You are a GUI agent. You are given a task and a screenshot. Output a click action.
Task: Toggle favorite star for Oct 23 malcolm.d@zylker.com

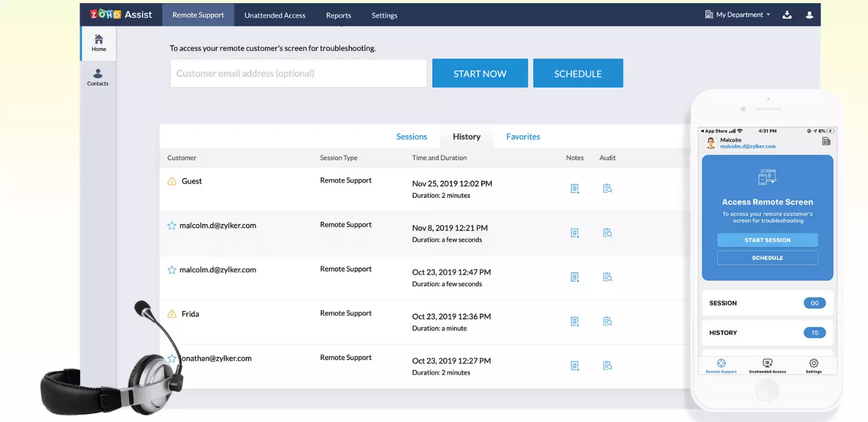tap(171, 270)
